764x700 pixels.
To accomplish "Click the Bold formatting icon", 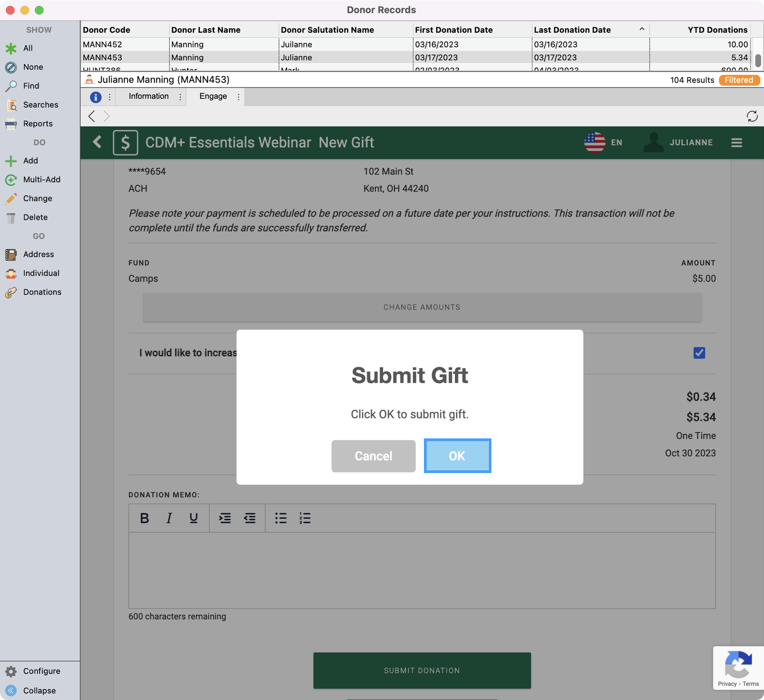I will (x=145, y=518).
